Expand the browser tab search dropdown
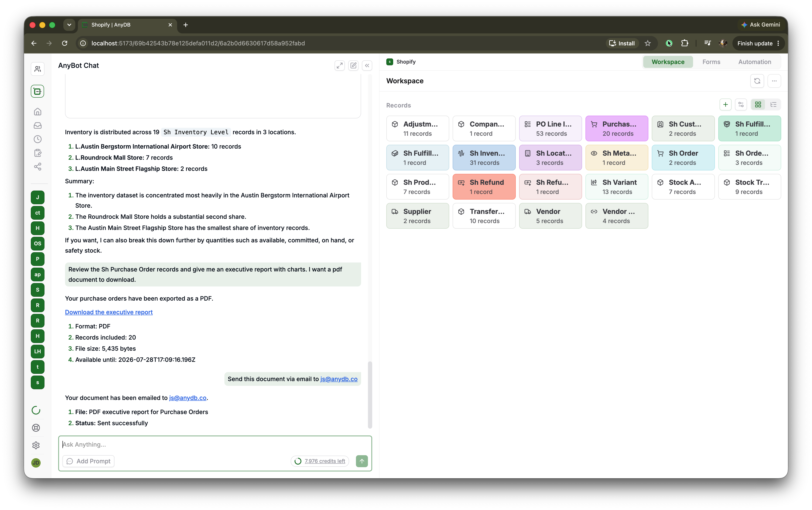 tap(69, 25)
